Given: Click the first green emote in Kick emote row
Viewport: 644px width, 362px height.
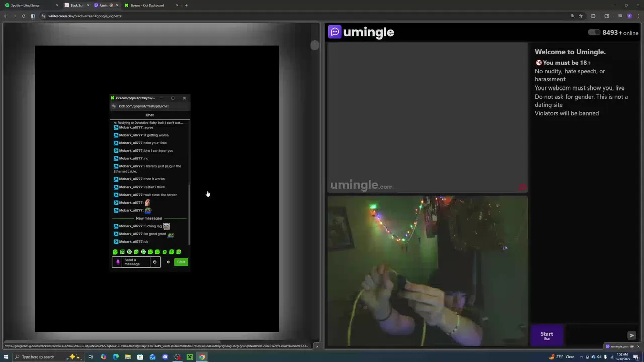Looking at the screenshot, I should point(115,252).
